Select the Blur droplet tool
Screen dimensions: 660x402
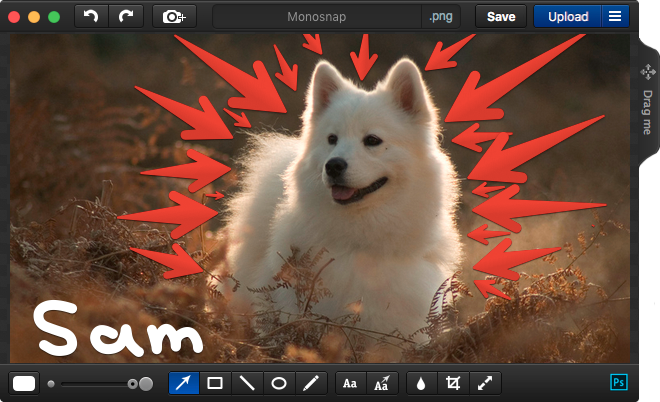click(421, 383)
